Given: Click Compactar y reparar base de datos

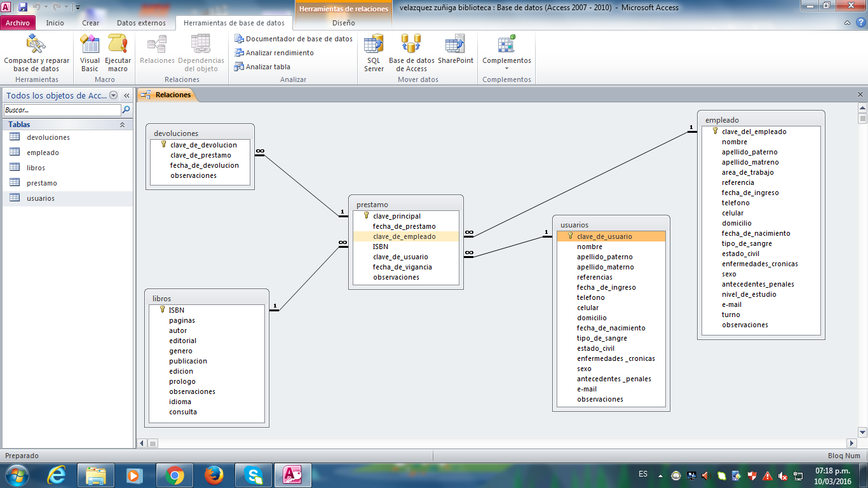Looking at the screenshot, I should pos(36,53).
